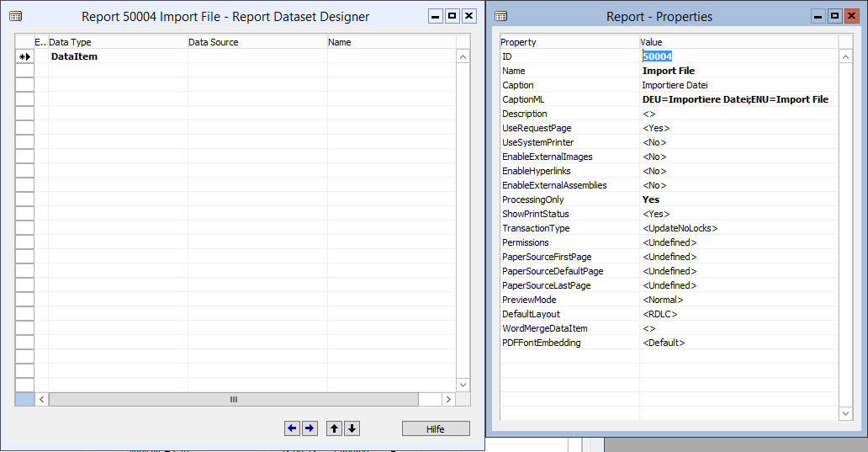Toggle EnableHyperlinks No value
The width and height of the screenshot is (868, 452).
click(x=739, y=171)
